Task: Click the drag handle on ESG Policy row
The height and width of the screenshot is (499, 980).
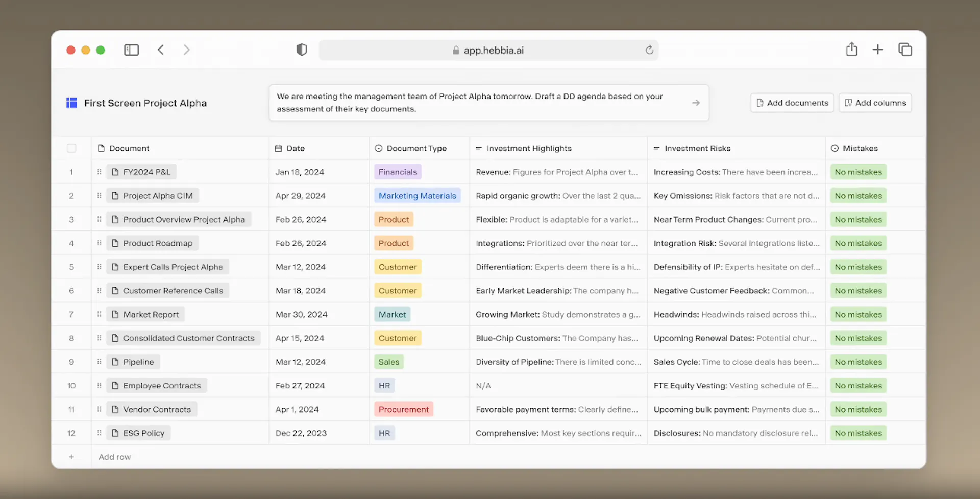Action: click(99, 433)
